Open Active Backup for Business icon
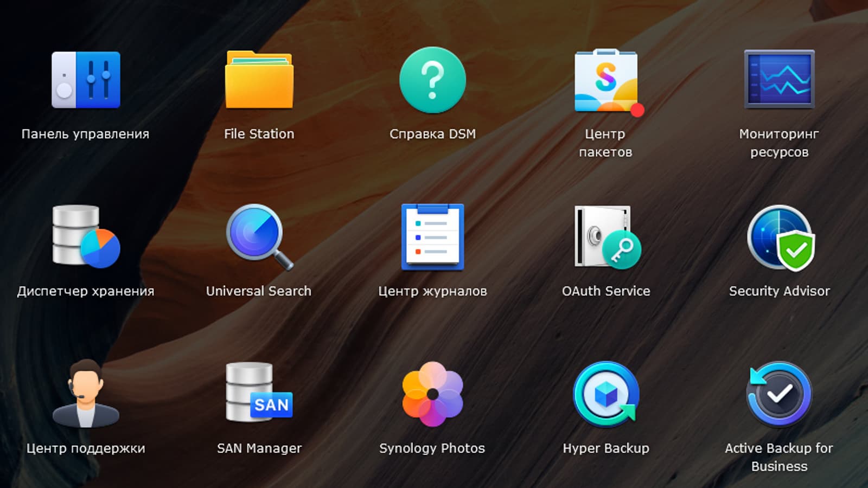The width and height of the screenshot is (868, 488). coord(779,394)
